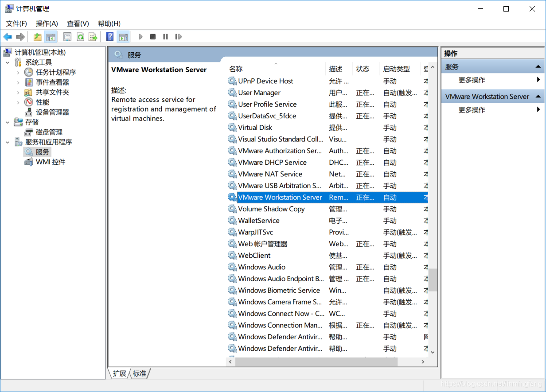Switch to the 标准 tab
Viewport: 546px width, 392px height.
click(x=139, y=373)
